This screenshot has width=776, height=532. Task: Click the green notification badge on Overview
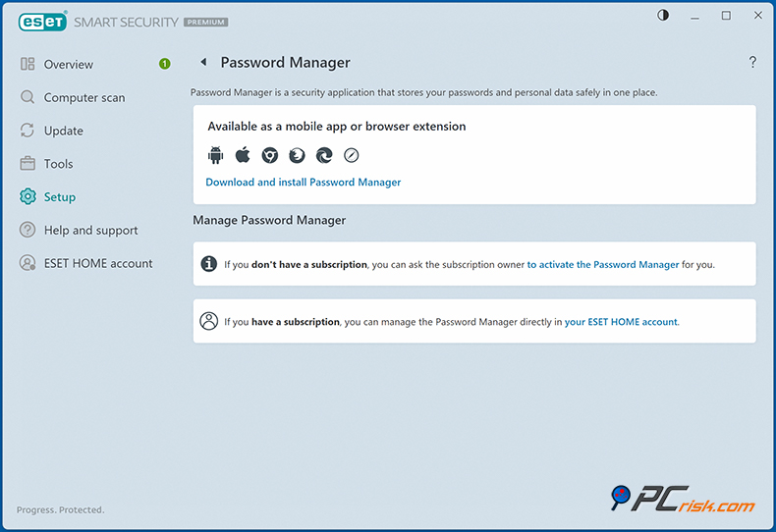[164, 64]
